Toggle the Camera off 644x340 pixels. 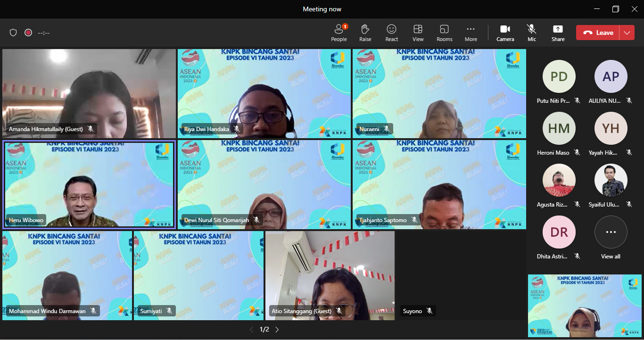[x=505, y=33]
